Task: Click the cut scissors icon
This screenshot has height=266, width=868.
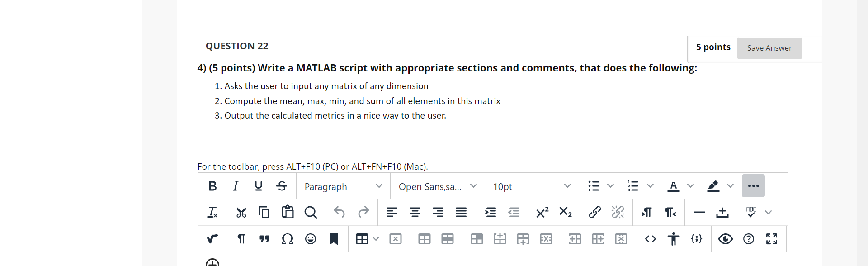Action: (241, 212)
